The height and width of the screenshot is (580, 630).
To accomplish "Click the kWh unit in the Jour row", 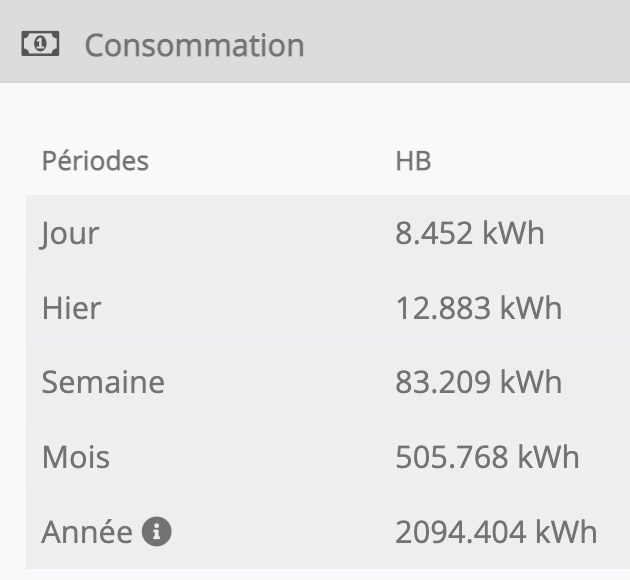I will 513,234.
